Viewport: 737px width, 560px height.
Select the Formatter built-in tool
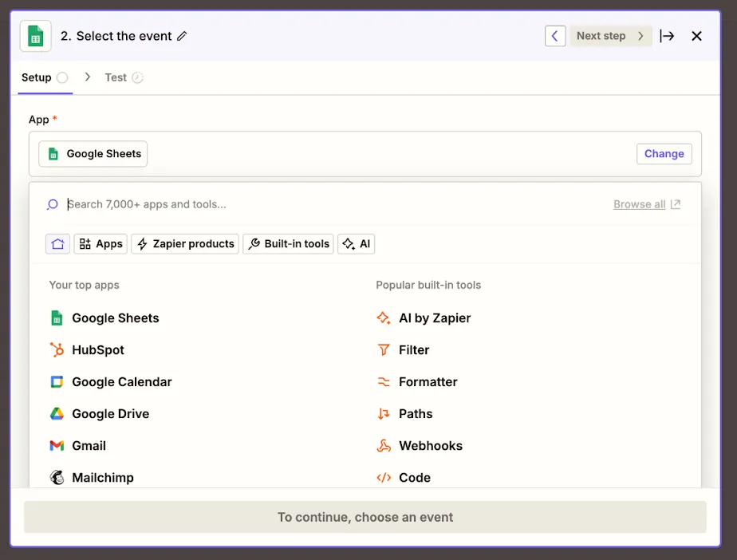(428, 382)
